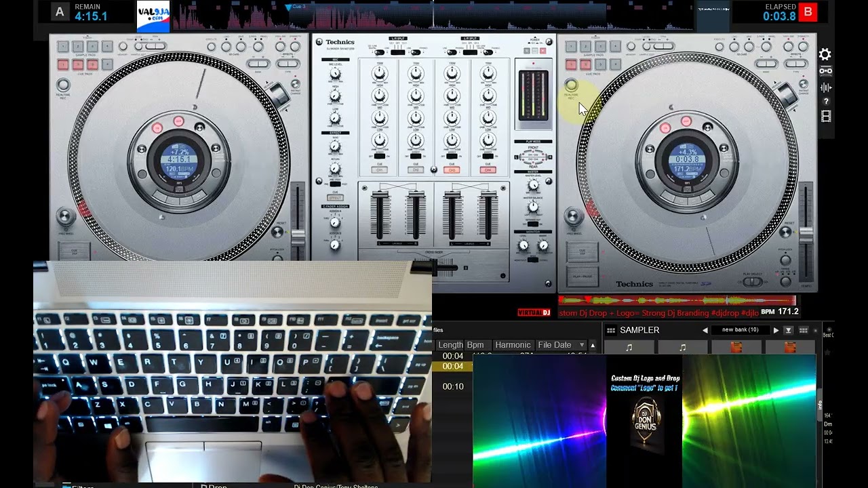This screenshot has height=488, width=868.
Task: Select deck B button
Action: pyautogui.click(x=808, y=12)
